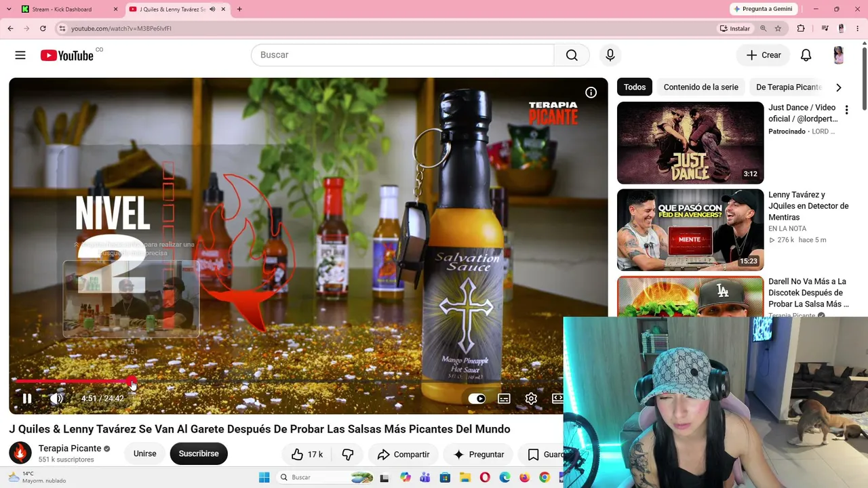
Task: Show more filter chips with the arrow
Action: [x=839, y=87]
